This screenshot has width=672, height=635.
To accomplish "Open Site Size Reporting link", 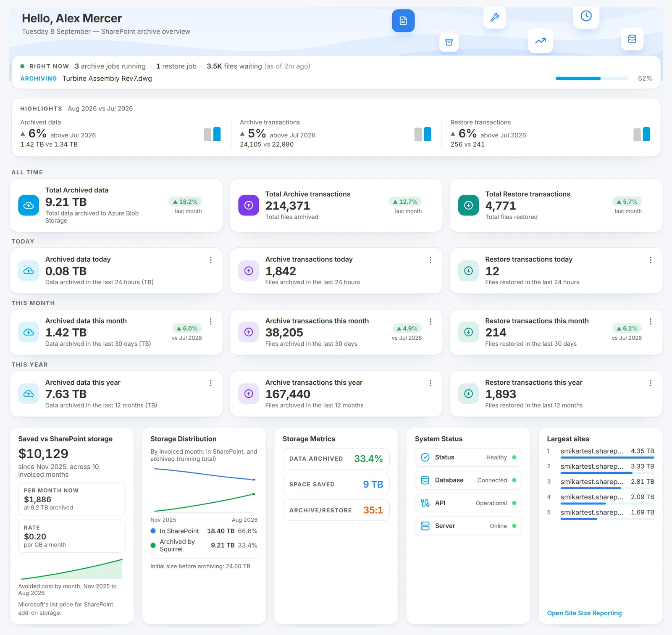I will 584,613.
